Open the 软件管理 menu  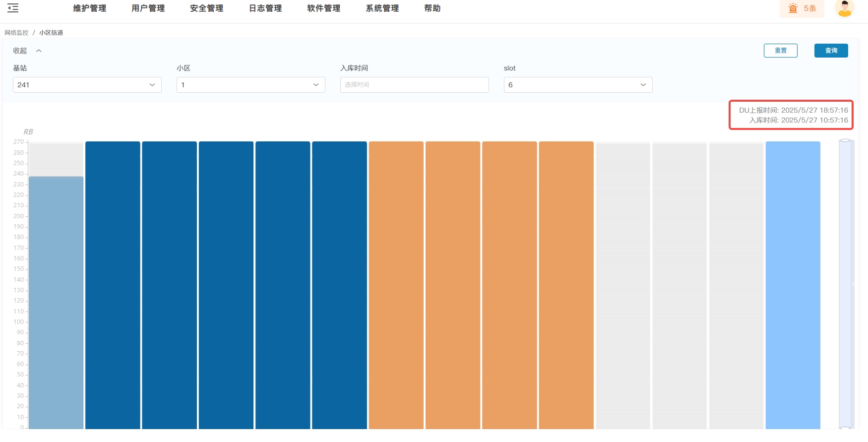324,8
